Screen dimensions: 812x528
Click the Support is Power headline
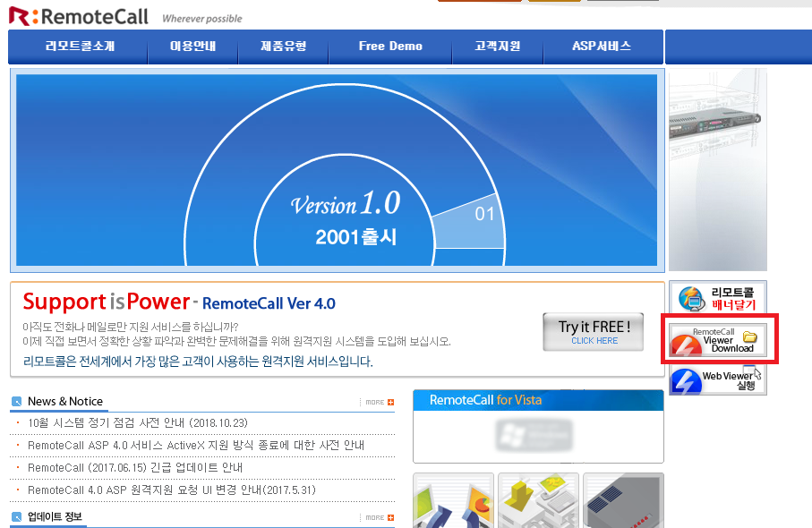(107, 302)
